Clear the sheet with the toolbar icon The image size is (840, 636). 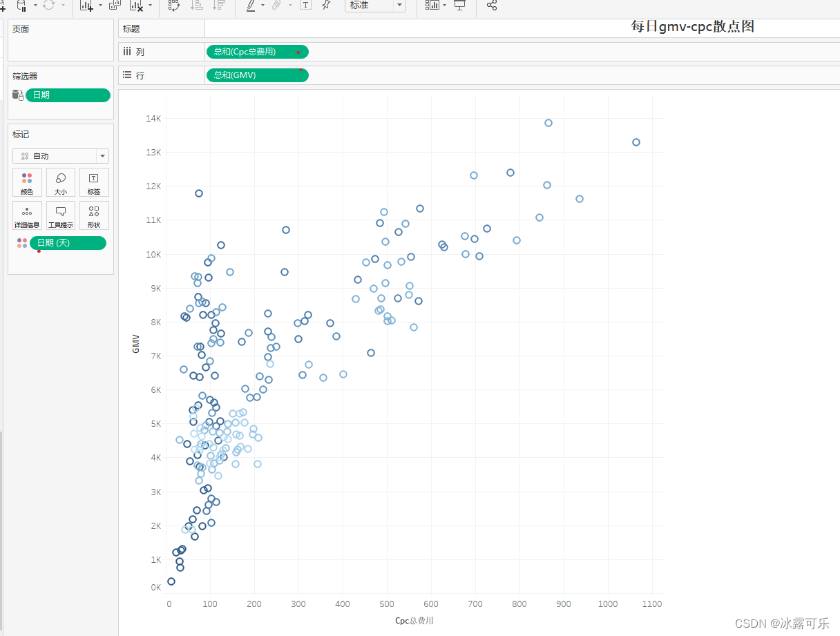click(x=137, y=6)
